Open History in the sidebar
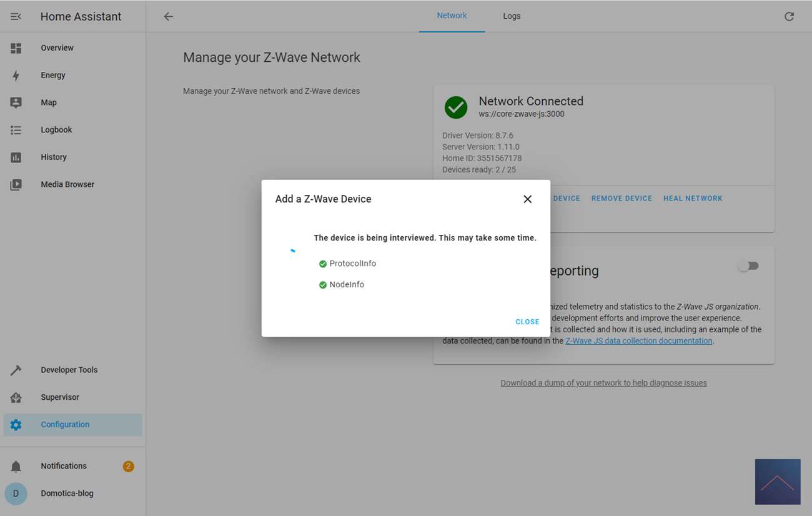Image resolution: width=812 pixels, height=516 pixels. [x=72, y=157]
